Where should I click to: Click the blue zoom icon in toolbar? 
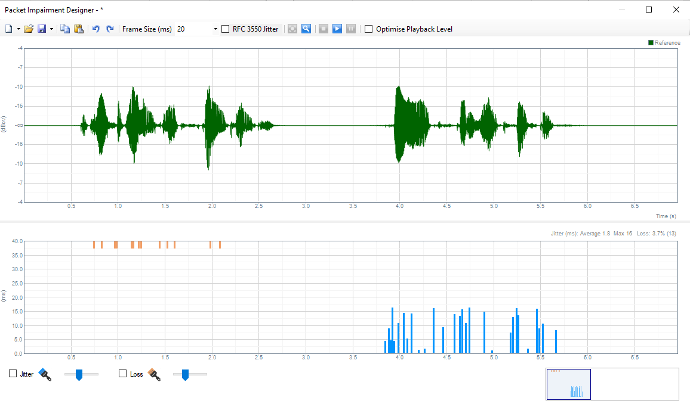306,29
